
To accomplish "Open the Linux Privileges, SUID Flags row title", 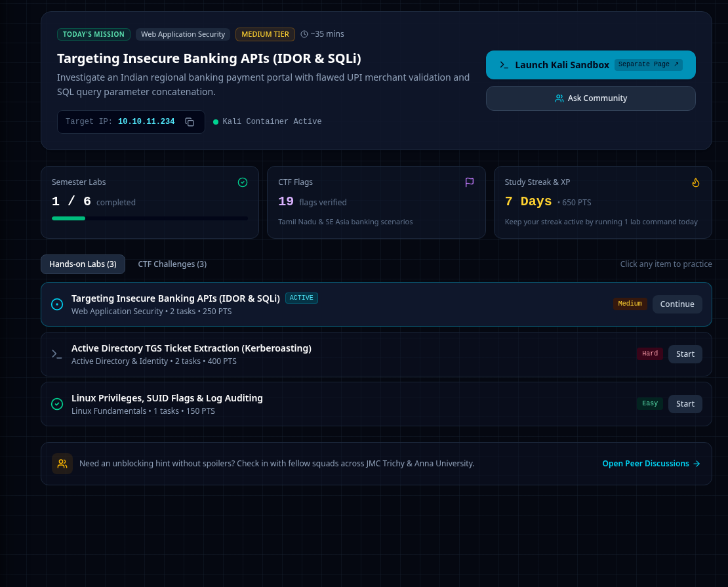I will pos(167,398).
